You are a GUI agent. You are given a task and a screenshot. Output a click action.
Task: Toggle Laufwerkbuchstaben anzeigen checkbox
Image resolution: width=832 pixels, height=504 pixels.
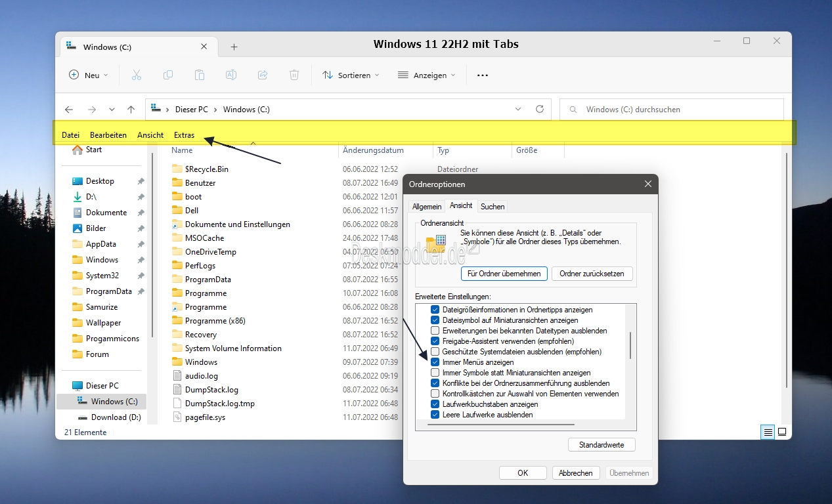coord(435,404)
